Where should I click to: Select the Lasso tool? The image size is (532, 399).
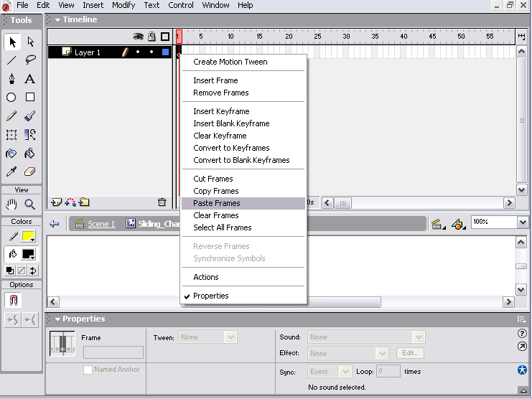[x=30, y=60]
